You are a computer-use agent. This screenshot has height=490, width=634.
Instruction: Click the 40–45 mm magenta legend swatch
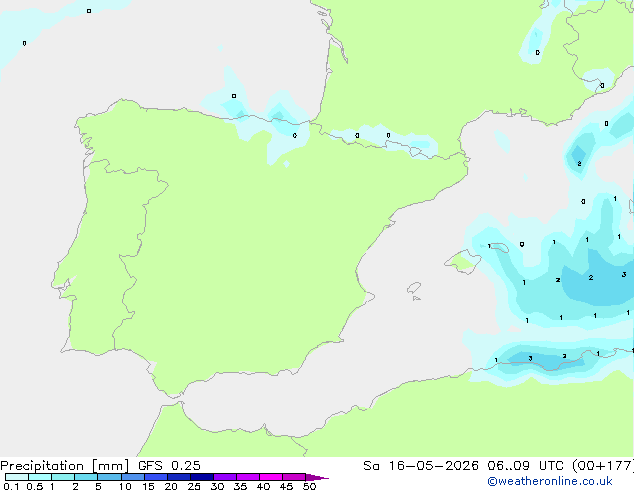(x=271, y=477)
